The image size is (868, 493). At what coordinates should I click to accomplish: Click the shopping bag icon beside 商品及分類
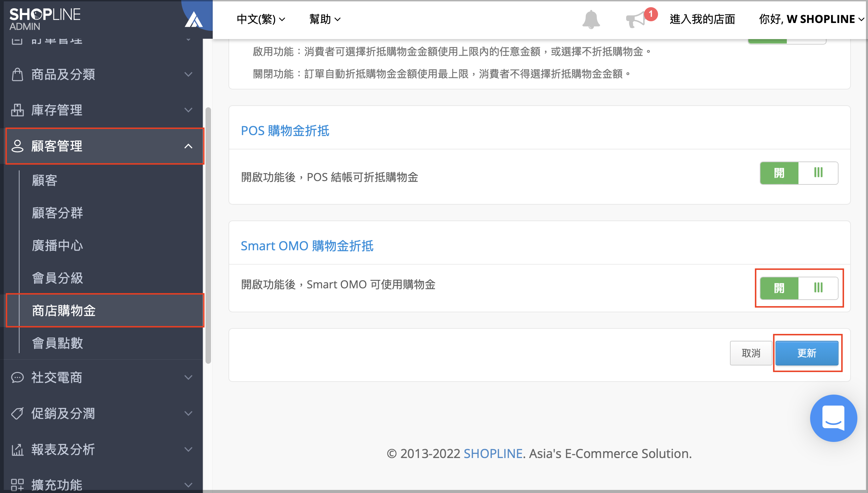pyautogui.click(x=17, y=74)
